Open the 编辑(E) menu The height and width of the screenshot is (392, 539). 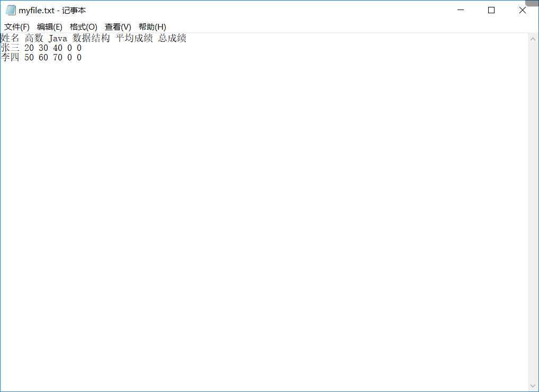coord(49,27)
